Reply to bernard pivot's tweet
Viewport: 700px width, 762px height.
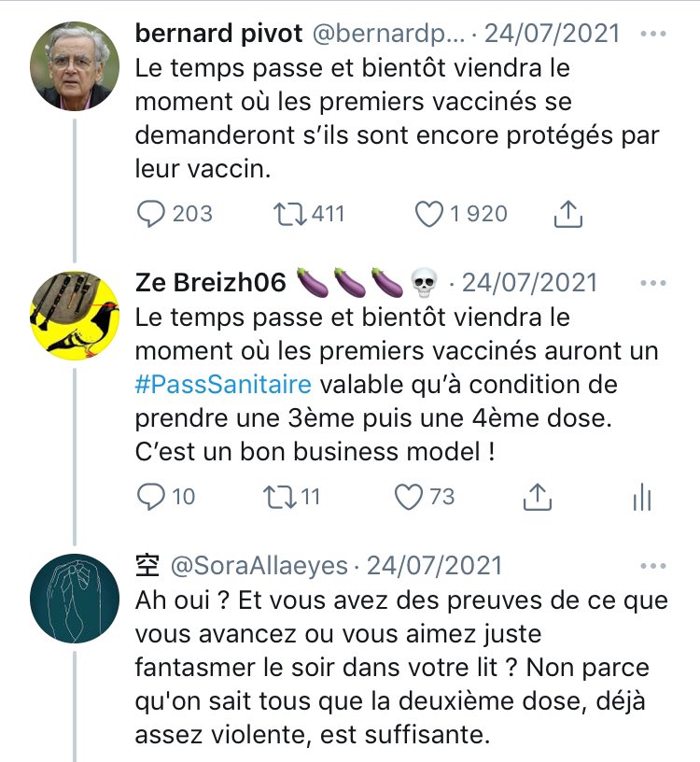point(150,214)
